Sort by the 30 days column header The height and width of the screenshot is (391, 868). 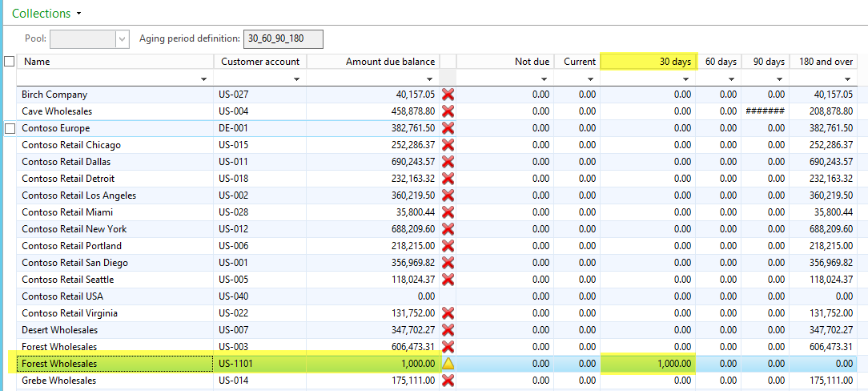648,62
